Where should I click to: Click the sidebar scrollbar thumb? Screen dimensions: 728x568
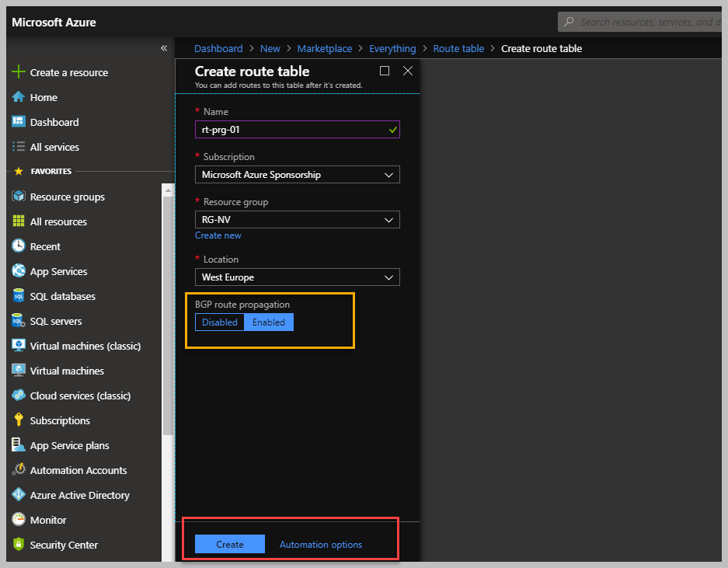tap(168, 315)
